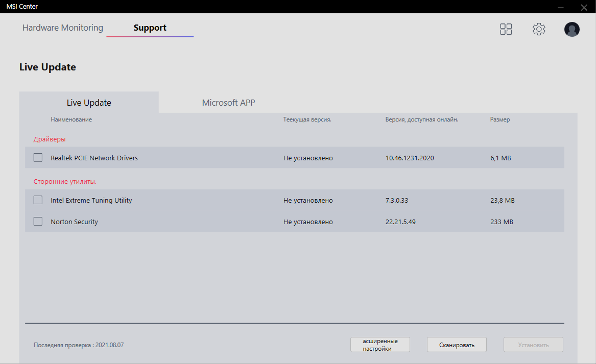This screenshot has width=596, height=364.
Task: Click the 233 MB size value
Action: [x=502, y=222]
